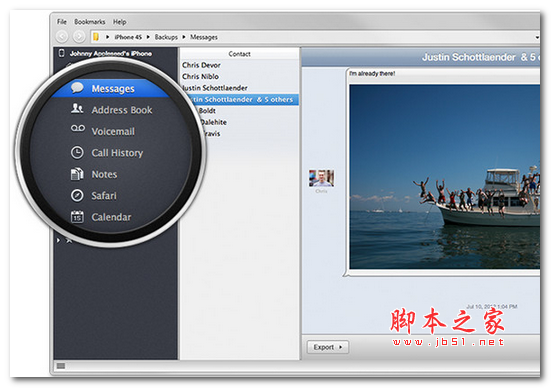Select Backups in the breadcrumb path
The width and height of the screenshot is (551, 388).
(166, 37)
